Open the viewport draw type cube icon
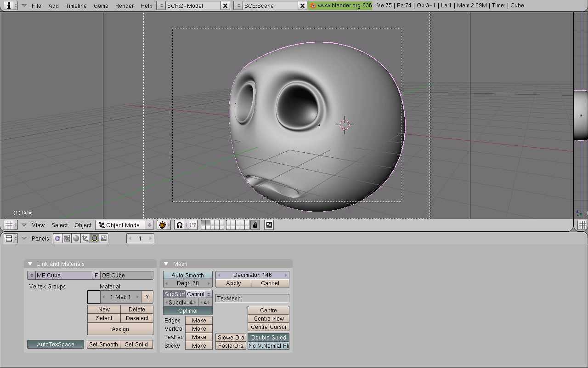The image size is (588, 368). click(x=164, y=225)
